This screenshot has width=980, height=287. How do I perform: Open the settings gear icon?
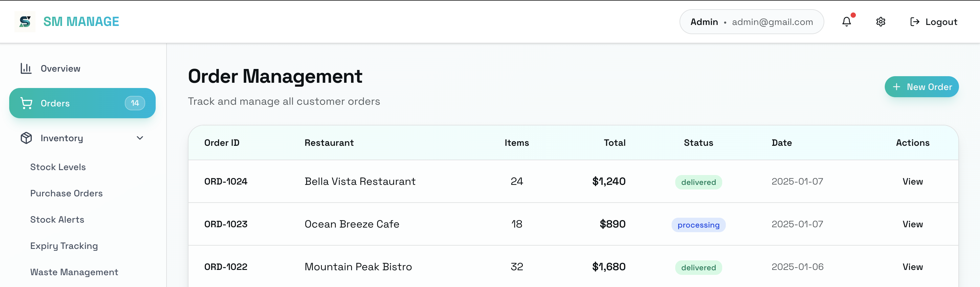pos(880,22)
